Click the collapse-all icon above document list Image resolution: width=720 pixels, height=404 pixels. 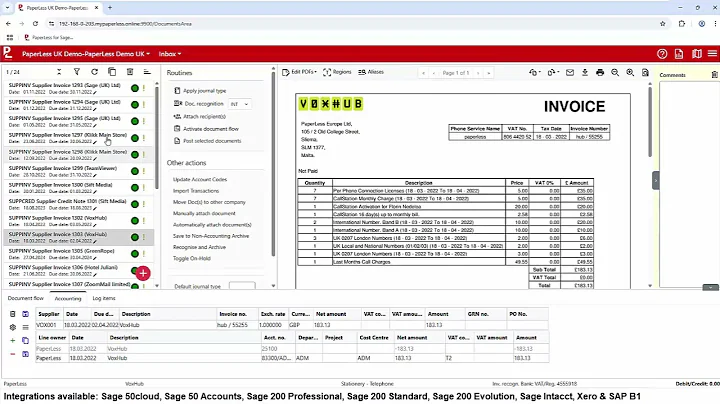tap(59, 72)
